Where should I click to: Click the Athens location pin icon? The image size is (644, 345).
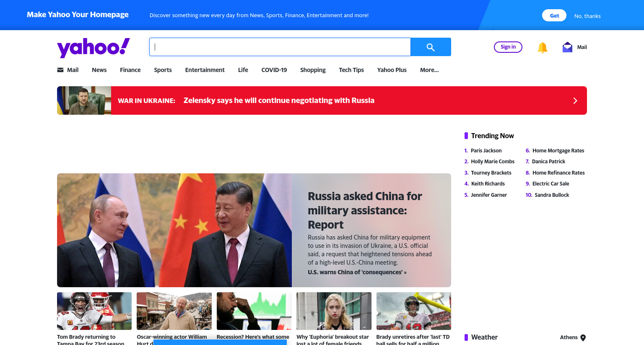click(x=583, y=338)
